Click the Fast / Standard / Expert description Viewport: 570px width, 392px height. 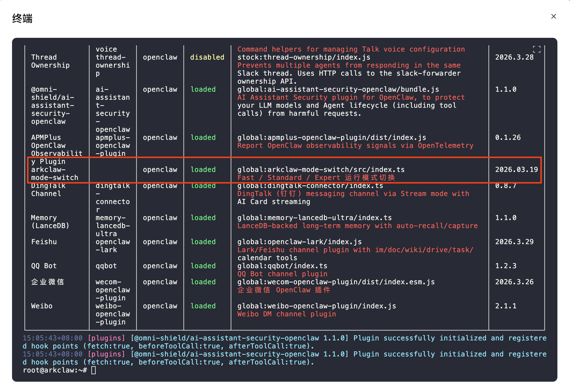pos(316,178)
